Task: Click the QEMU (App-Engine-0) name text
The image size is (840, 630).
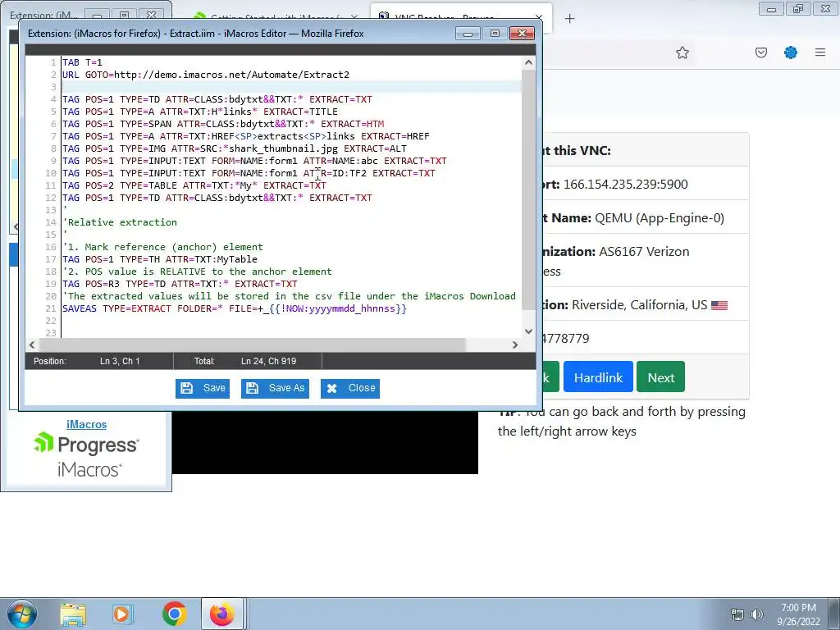Action: click(x=659, y=218)
